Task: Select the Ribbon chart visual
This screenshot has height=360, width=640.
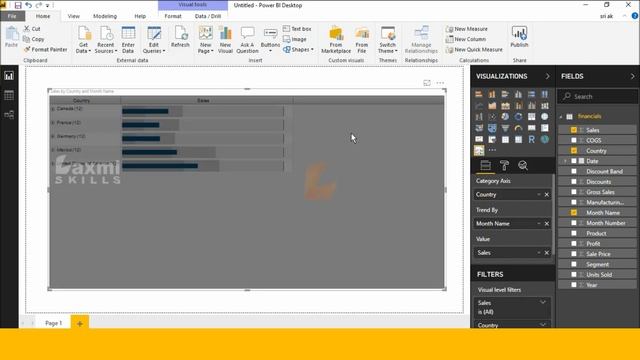Action: point(544,106)
